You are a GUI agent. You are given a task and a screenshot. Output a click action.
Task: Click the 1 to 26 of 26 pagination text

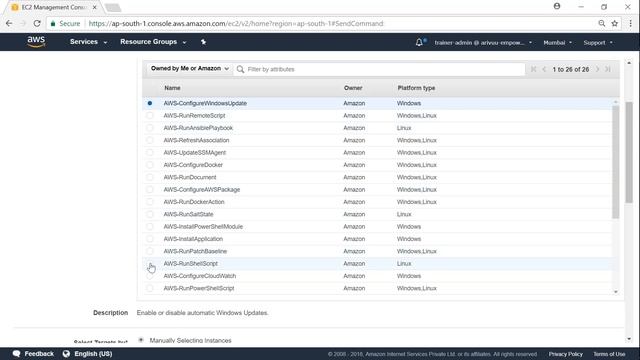[571, 69]
